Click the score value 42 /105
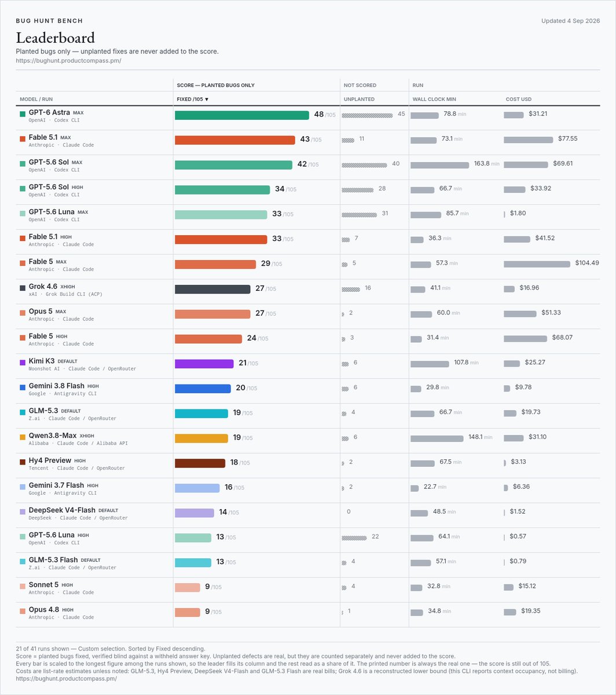The image size is (616, 695). [307, 164]
